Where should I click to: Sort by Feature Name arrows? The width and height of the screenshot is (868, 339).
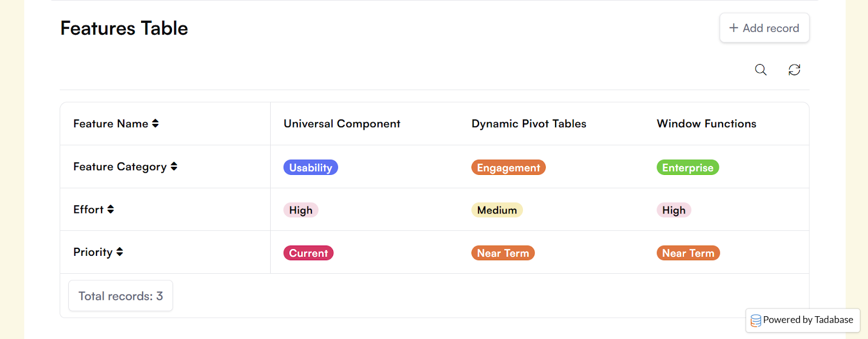156,124
